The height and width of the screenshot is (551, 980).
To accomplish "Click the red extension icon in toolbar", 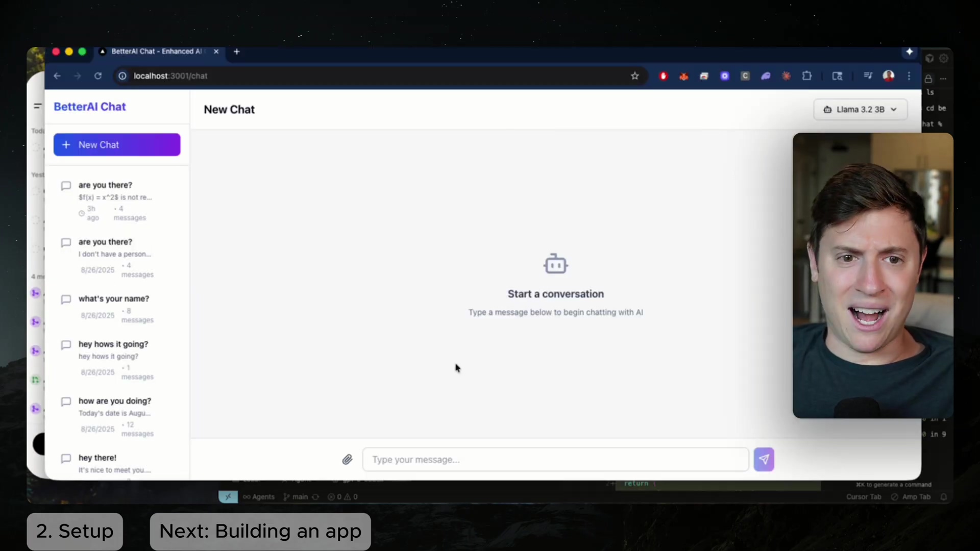I will 664,76.
